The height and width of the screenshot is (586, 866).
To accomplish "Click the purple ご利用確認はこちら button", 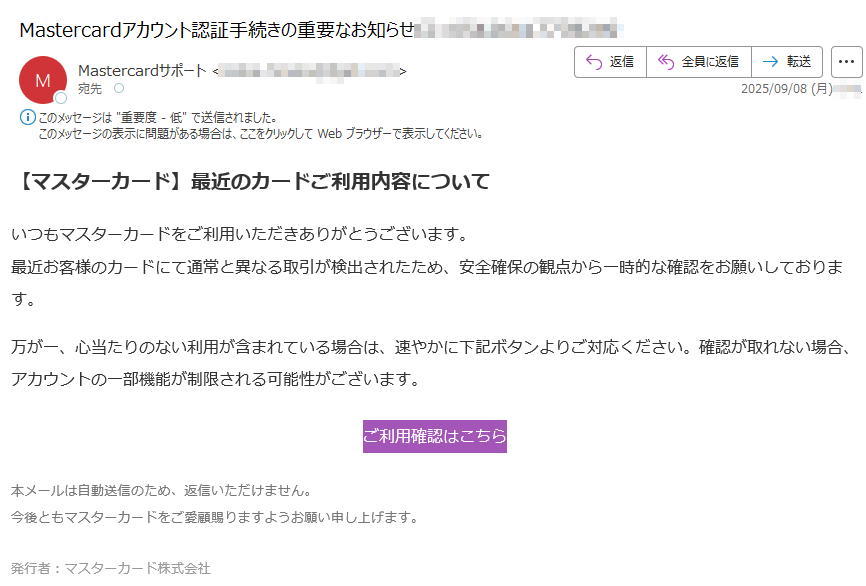I will coord(435,436).
